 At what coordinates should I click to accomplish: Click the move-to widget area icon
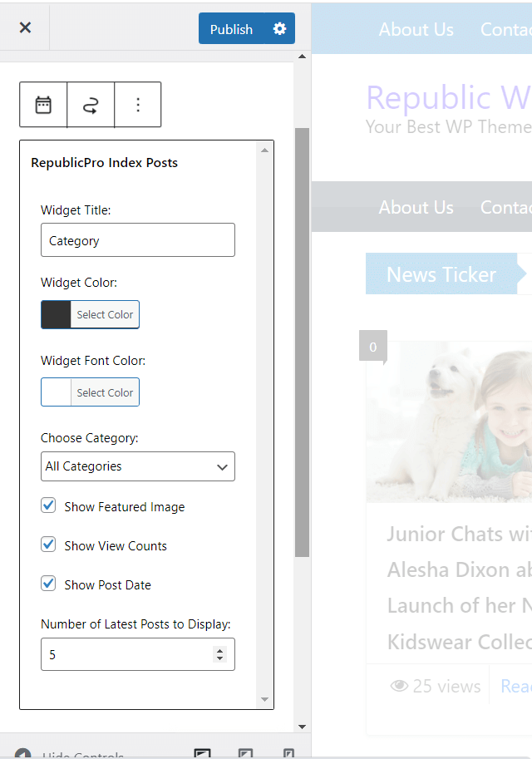tap(91, 105)
